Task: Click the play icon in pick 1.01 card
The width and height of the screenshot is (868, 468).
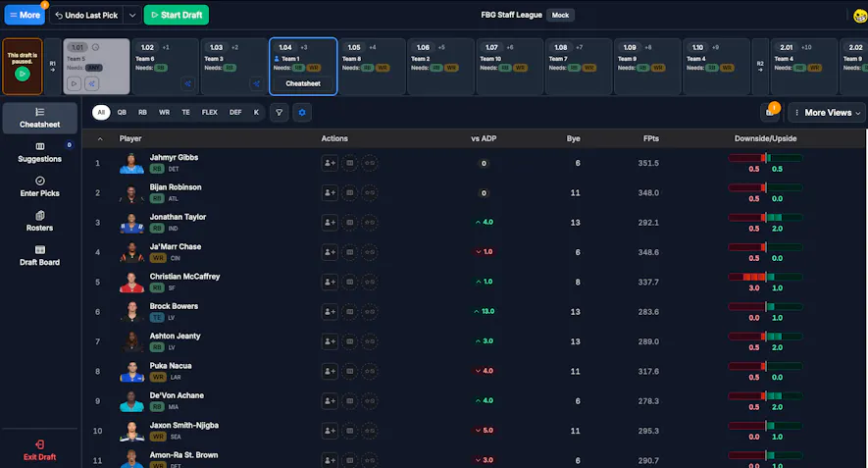Action: click(x=75, y=83)
